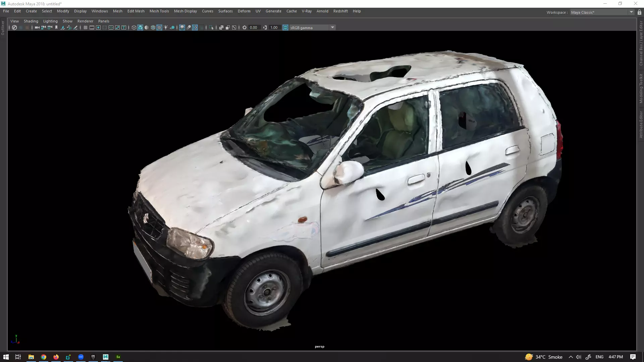Toggle the viewport grid icon
Viewport: 644px width, 362px height.
click(86, 27)
